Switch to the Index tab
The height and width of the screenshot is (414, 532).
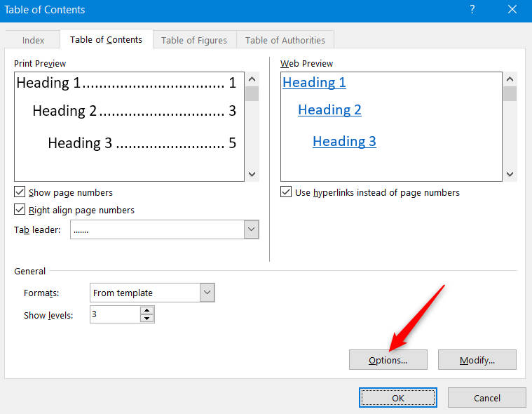(33, 40)
